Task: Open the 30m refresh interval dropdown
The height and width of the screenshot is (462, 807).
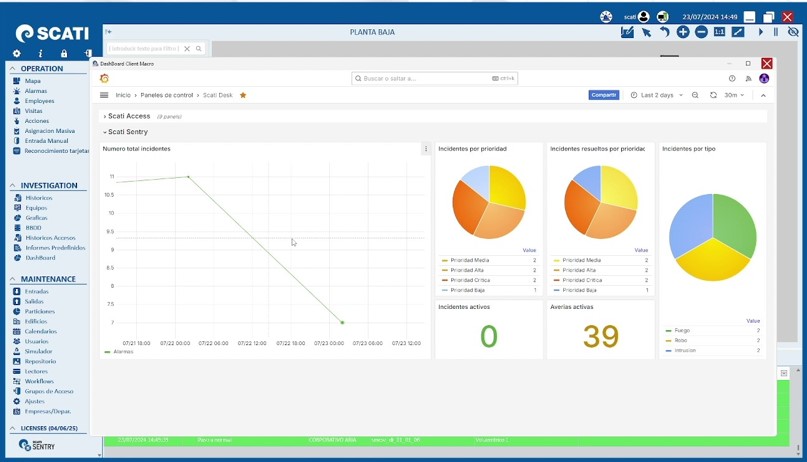Action: pos(734,95)
